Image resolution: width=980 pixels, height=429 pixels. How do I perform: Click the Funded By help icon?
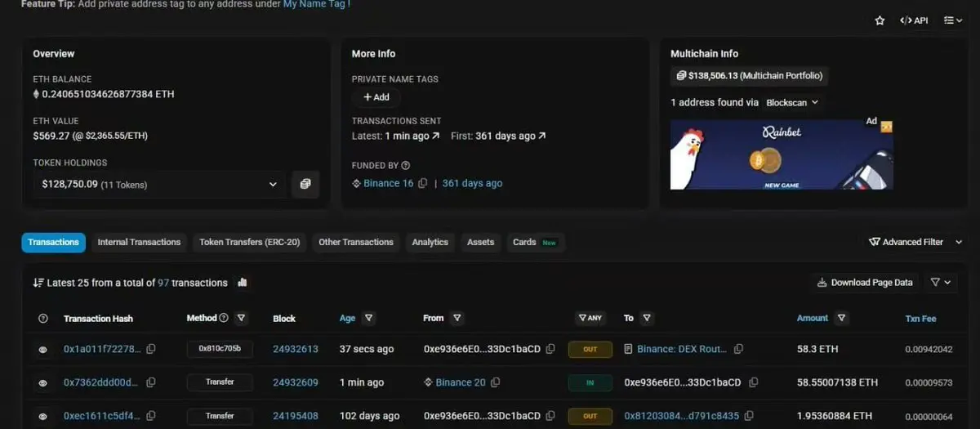pos(406,166)
